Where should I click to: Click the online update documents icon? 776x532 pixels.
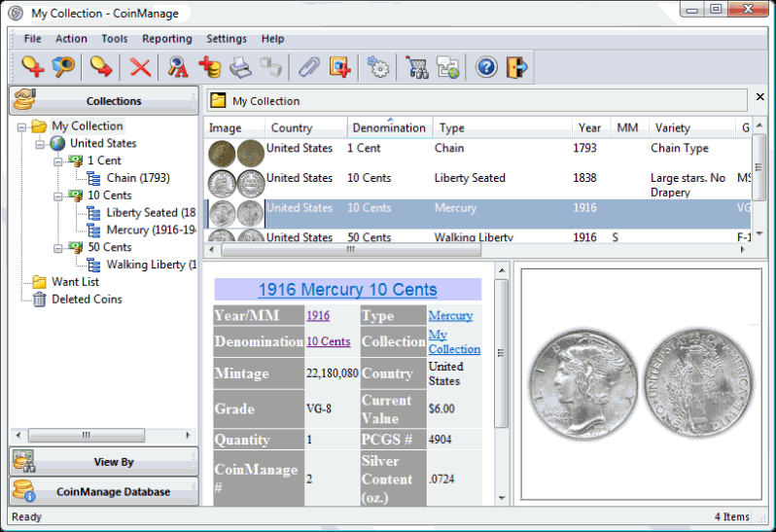448,67
